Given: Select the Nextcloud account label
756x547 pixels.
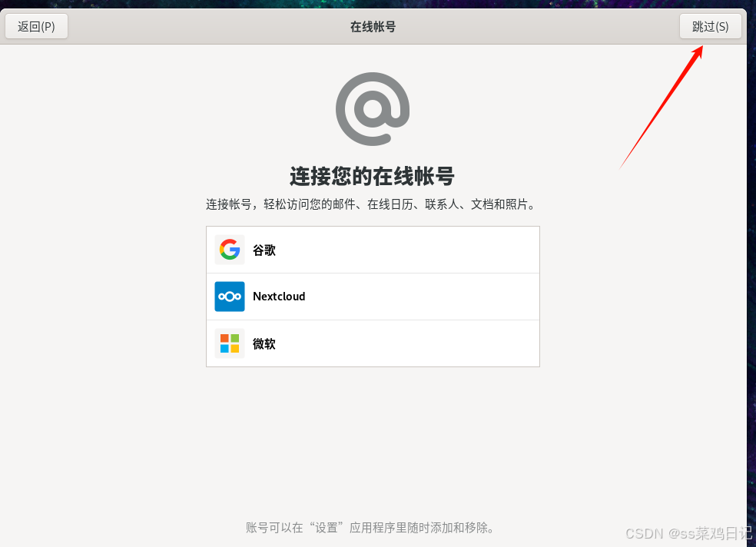Looking at the screenshot, I should [x=279, y=297].
